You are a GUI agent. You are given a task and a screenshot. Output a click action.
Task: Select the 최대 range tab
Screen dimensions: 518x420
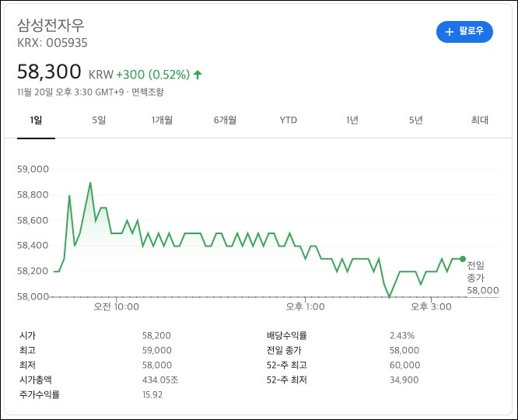(479, 120)
